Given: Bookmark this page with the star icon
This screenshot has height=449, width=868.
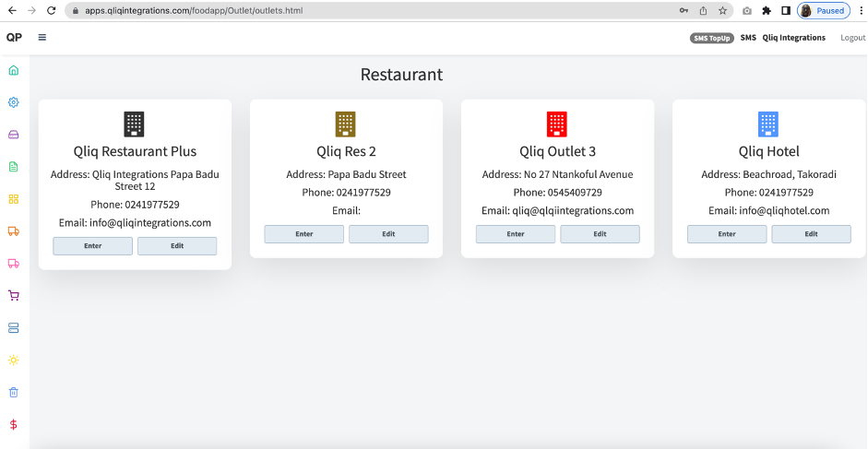Looking at the screenshot, I should [722, 11].
